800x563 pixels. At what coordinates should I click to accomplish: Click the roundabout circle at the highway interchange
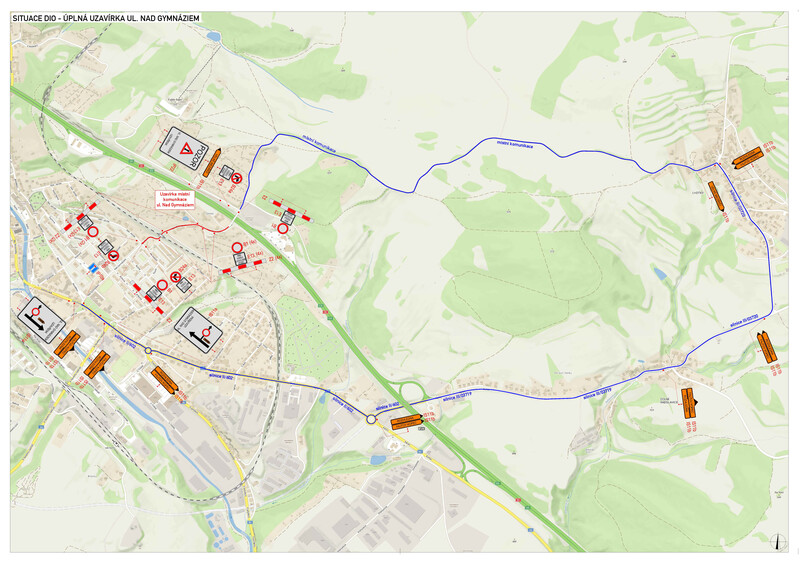coord(371,419)
